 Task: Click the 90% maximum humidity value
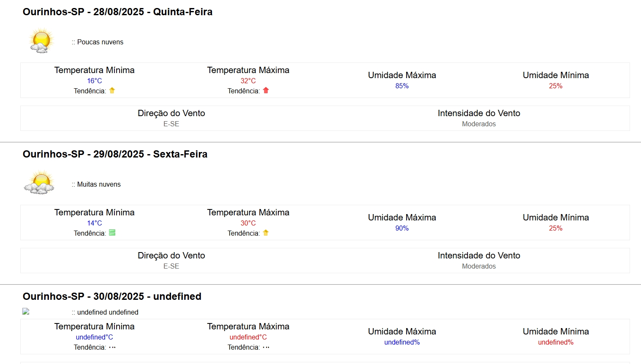(x=402, y=228)
